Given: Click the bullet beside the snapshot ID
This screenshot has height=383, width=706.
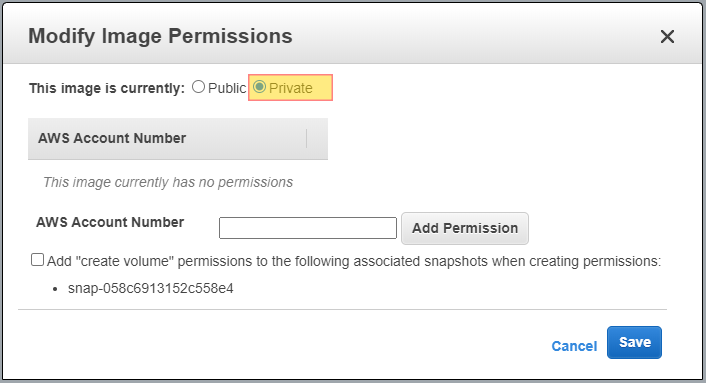Looking at the screenshot, I should 55,289.
